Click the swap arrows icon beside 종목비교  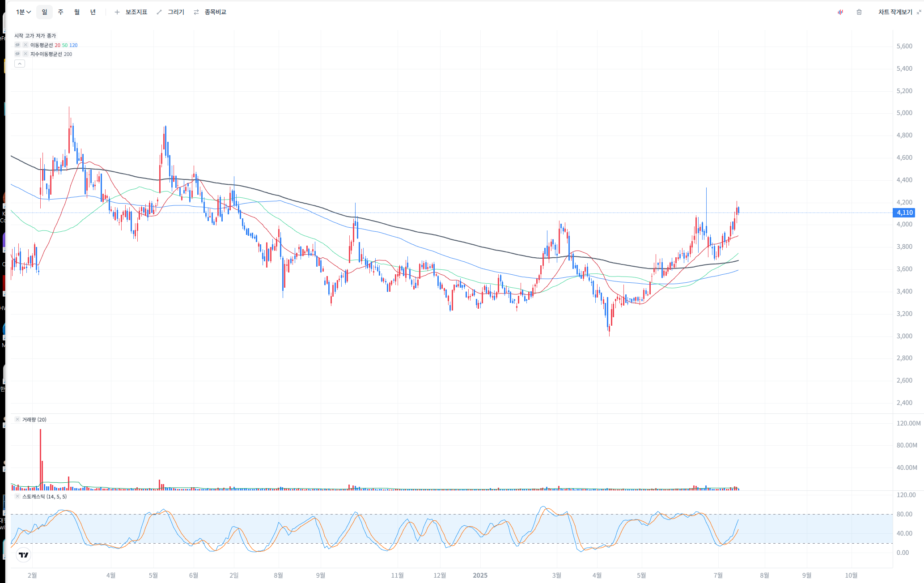click(x=196, y=12)
